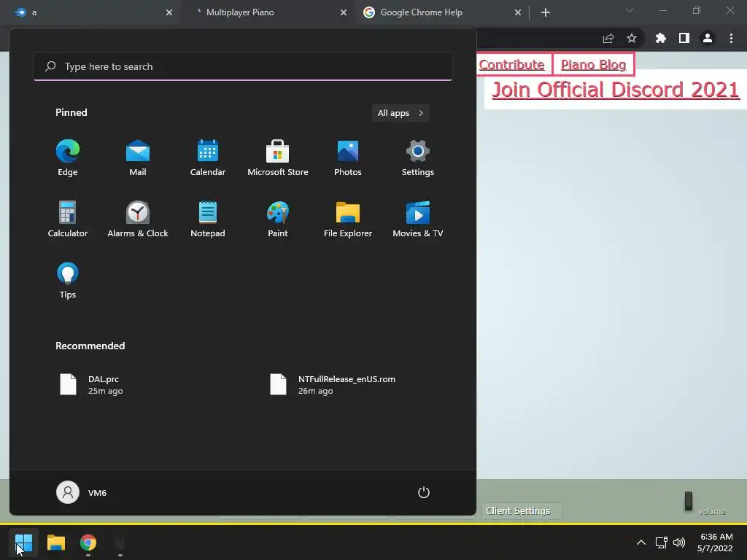The image size is (747, 560).
Task: Expand the All apps list
Action: [x=400, y=113]
